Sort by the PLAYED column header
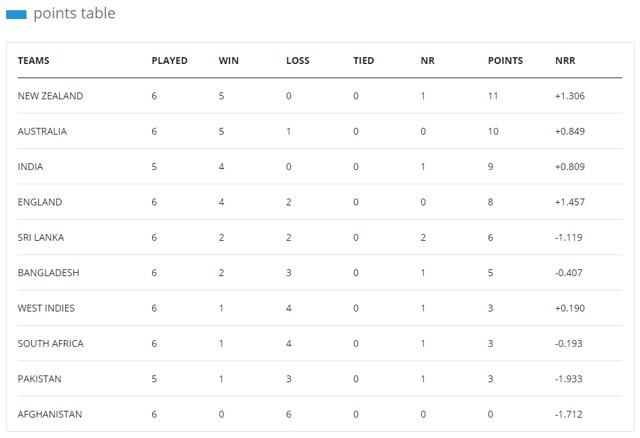The image size is (640, 438). tap(169, 61)
